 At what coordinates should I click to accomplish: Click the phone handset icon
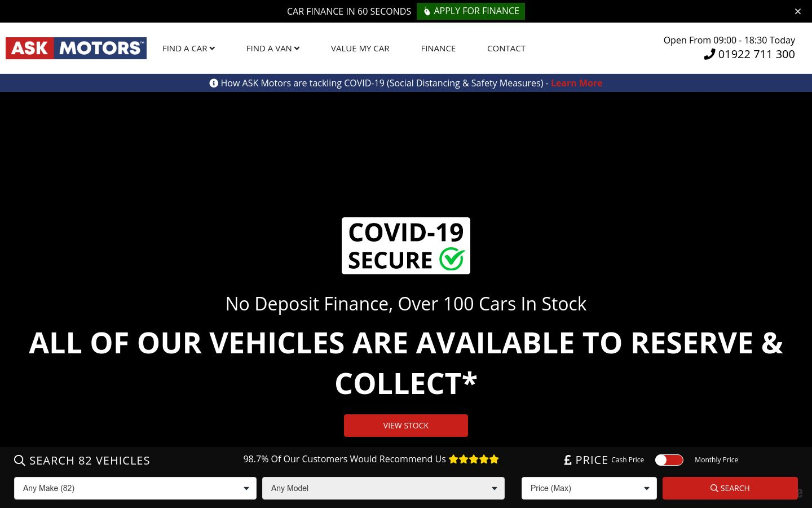coord(709,54)
